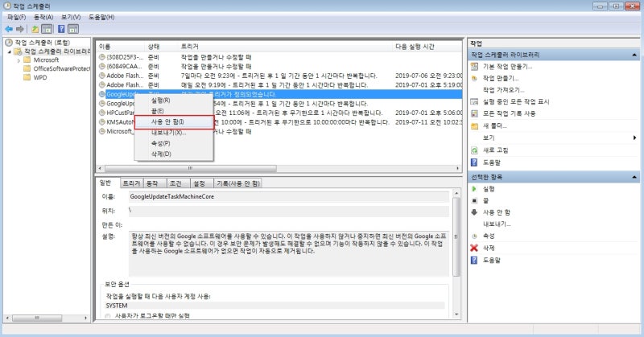This screenshot has width=644, height=337.
Task: Click the Microsoft folder icon in tree
Action: [27, 60]
